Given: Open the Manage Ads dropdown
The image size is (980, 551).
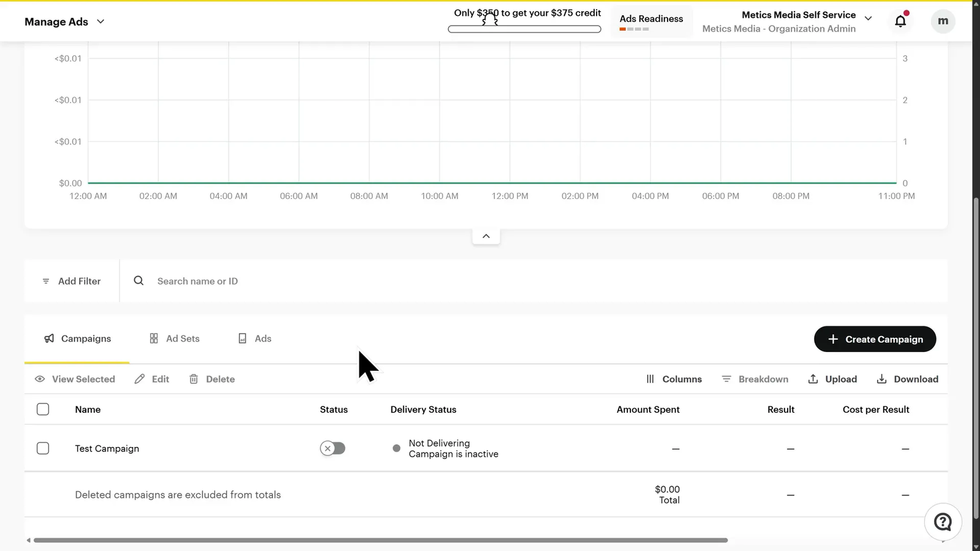Looking at the screenshot, I should (x=64, y=21).
